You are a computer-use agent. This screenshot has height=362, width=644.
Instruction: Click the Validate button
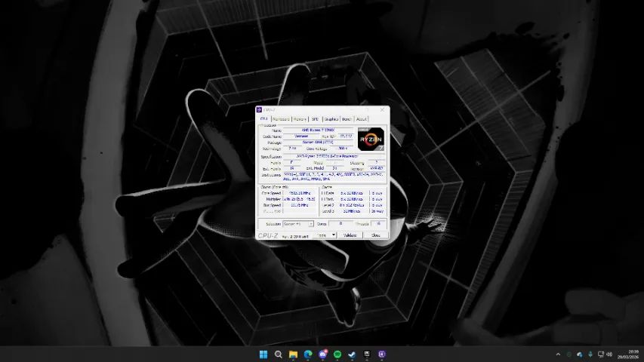(350, 235)
